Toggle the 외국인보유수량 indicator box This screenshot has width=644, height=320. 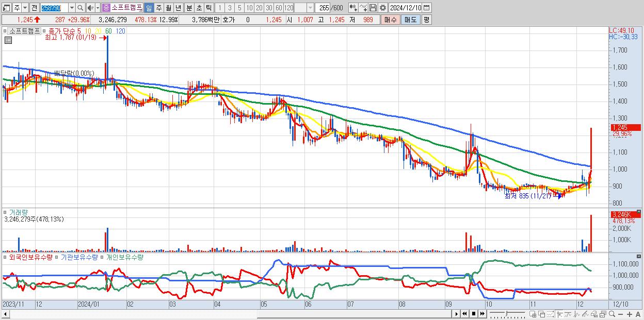click(x=6, y=257)
